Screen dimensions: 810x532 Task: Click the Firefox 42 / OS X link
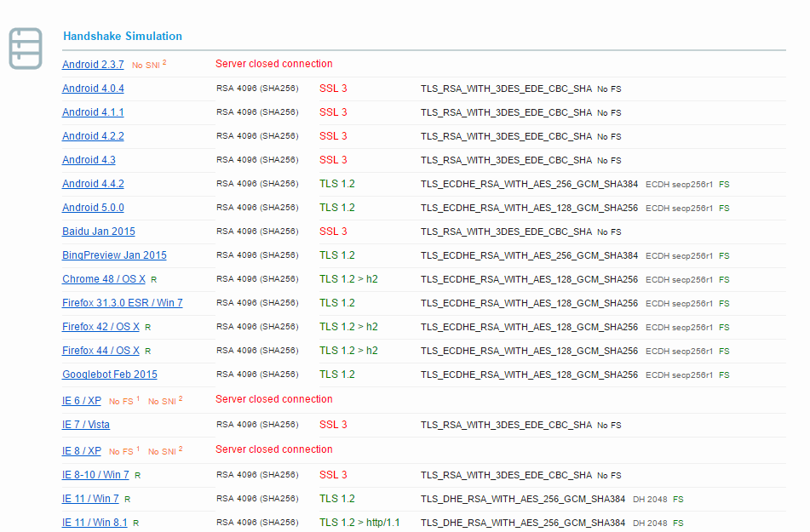coord(101,327)
